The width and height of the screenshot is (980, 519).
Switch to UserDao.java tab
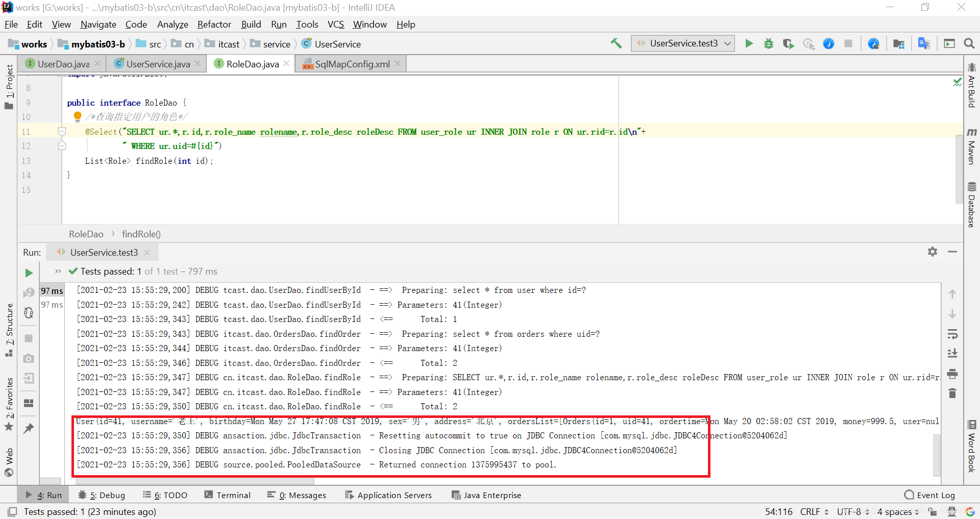coord(63,64)
